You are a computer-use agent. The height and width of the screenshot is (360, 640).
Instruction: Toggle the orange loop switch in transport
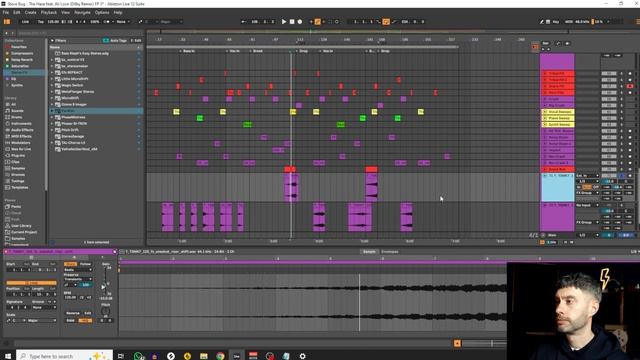click(386, 22)
